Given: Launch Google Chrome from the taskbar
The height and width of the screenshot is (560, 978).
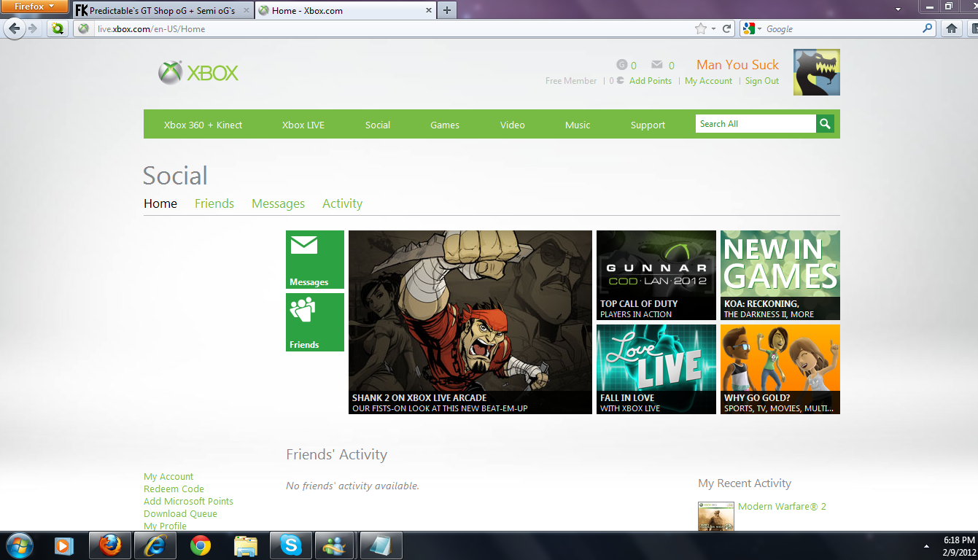Looking at the screenshot, I should (201, 545).
